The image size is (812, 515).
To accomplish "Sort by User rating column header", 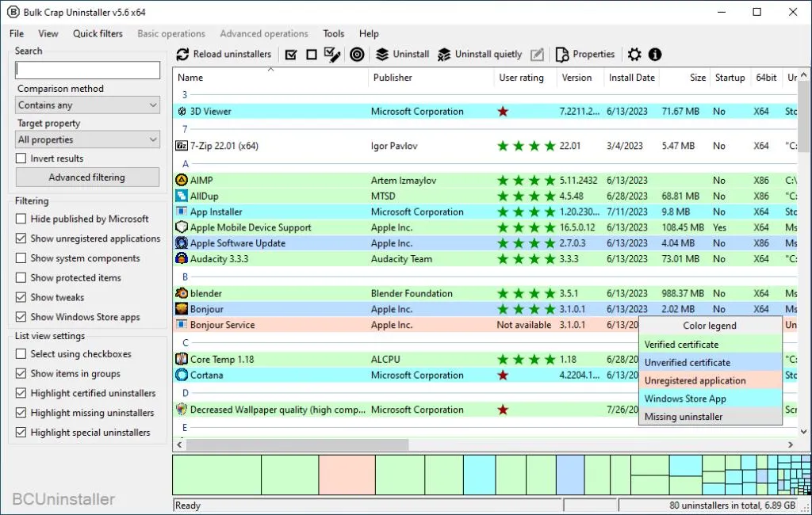I will [x=525, y=78].
